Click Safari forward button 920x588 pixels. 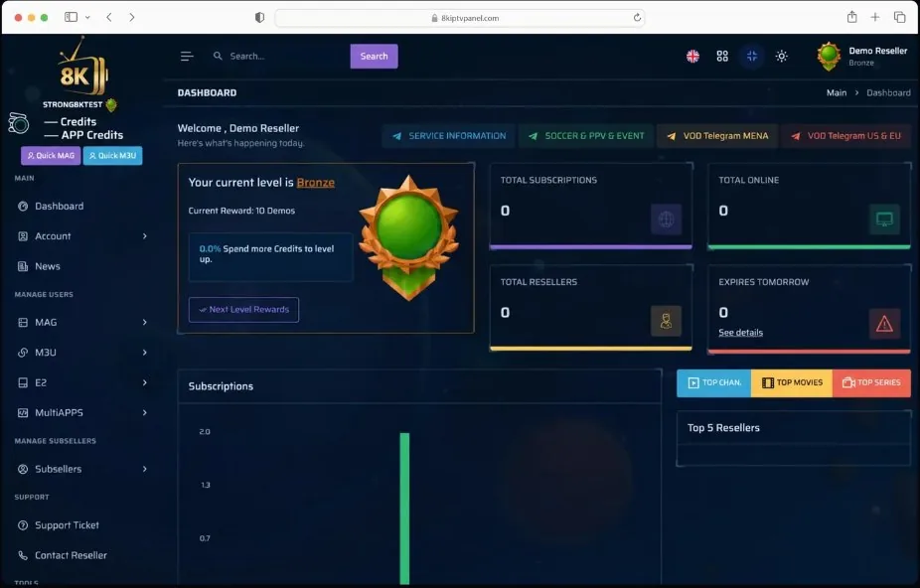tap(132, 18)
